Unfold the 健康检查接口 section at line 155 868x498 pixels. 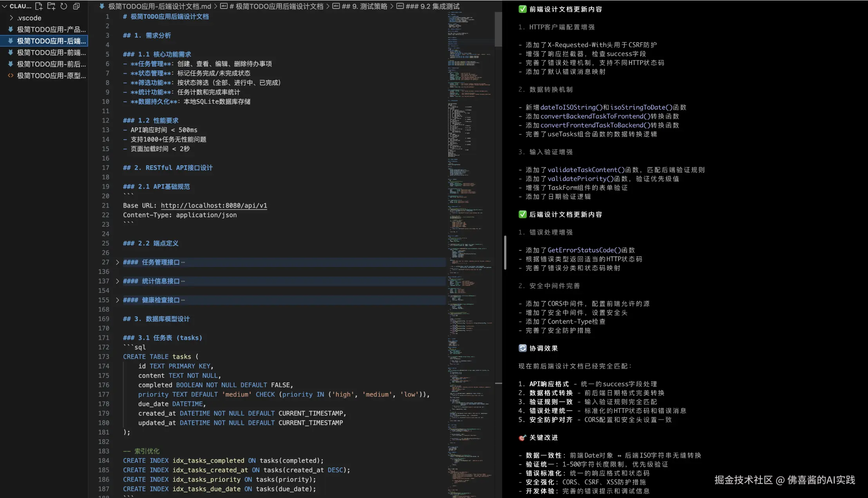click(x=117, y=300)
